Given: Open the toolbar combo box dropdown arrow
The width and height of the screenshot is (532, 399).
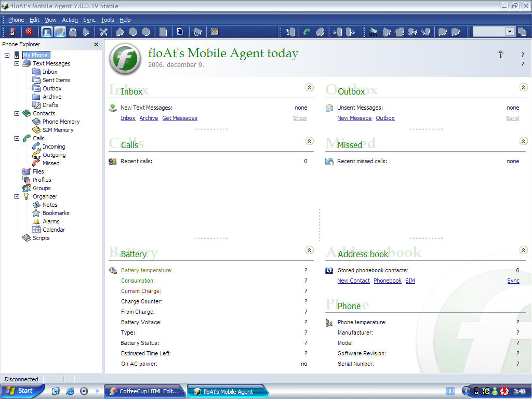Looking at the screenshot, I should coord(510,32).
